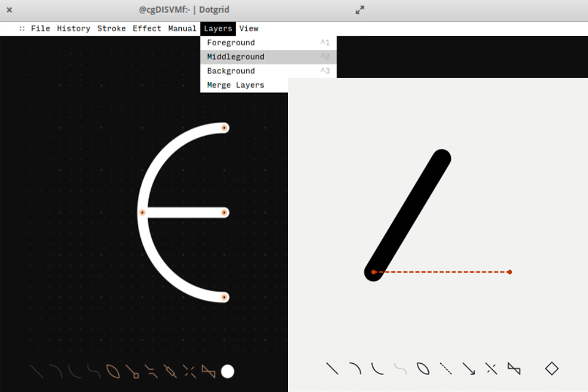Open the Stroke menu
Viewport: 588px width, 392px height.
(112, 28)
